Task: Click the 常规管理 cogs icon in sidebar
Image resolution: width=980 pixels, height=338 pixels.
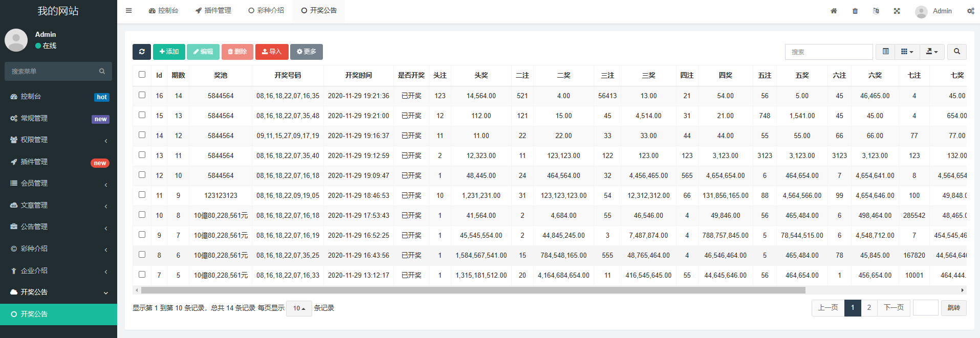Action: (14, 118)
